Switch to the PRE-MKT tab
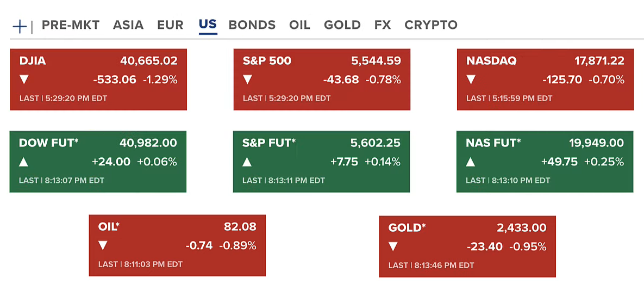644x290 pixels. (x=71, y=25)
